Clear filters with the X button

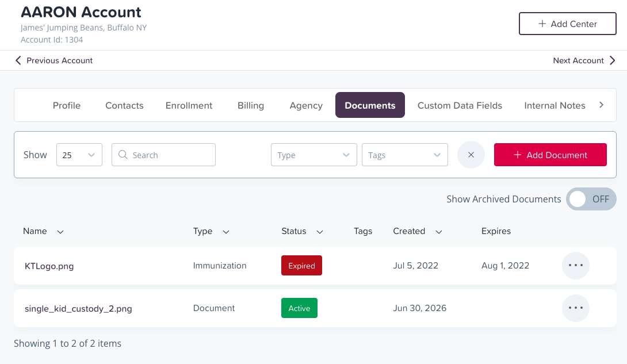point(471,155)
